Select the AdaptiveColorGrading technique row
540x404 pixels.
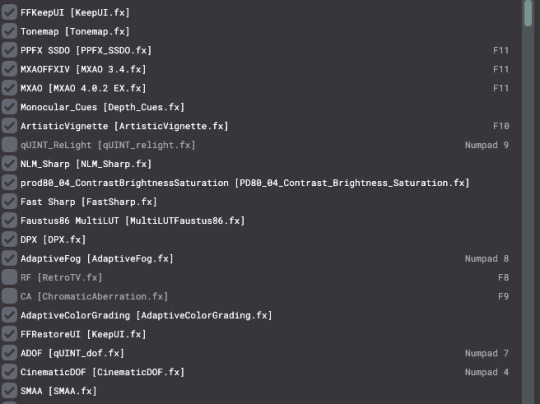point(261,315)
